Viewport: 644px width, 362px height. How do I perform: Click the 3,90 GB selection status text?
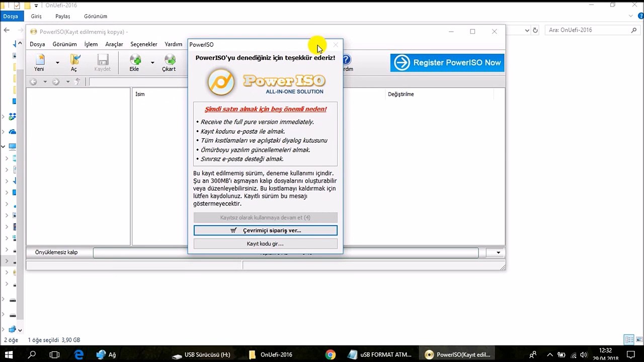pos(70,340)
